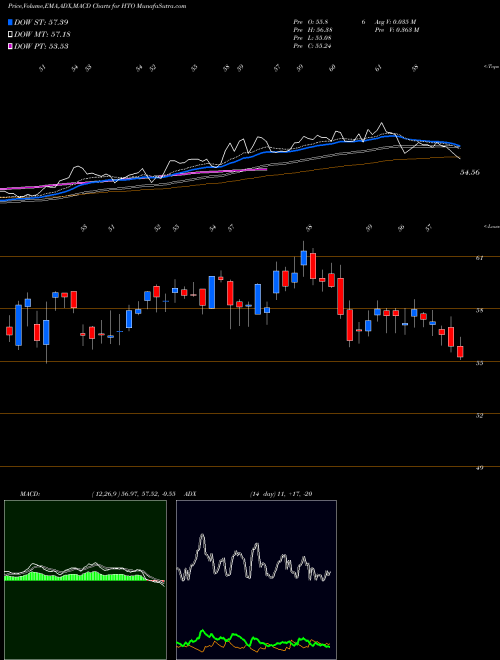Click the MACD: panel label
This screenshot has height=660, width=500.
coord(30,494)
